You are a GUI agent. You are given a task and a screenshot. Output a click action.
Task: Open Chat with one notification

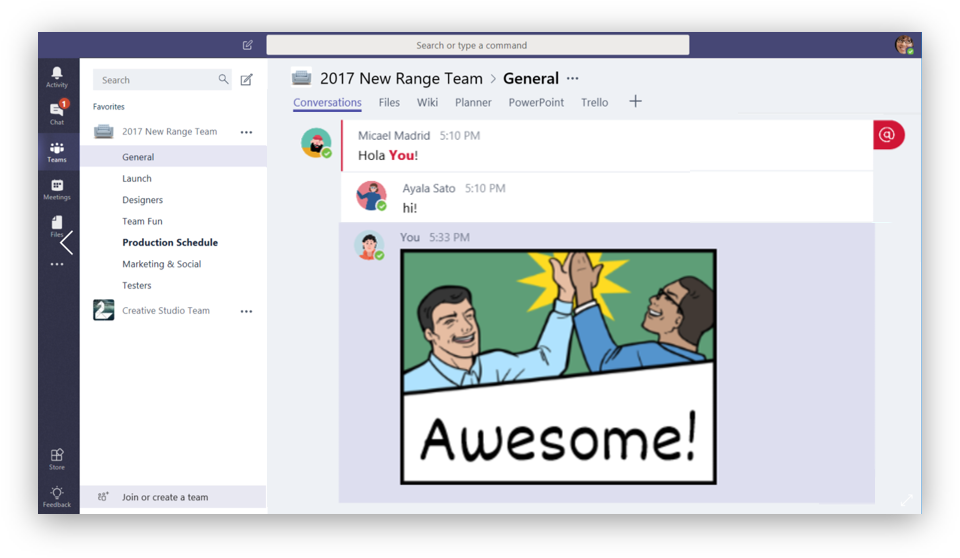coord(57,113)
